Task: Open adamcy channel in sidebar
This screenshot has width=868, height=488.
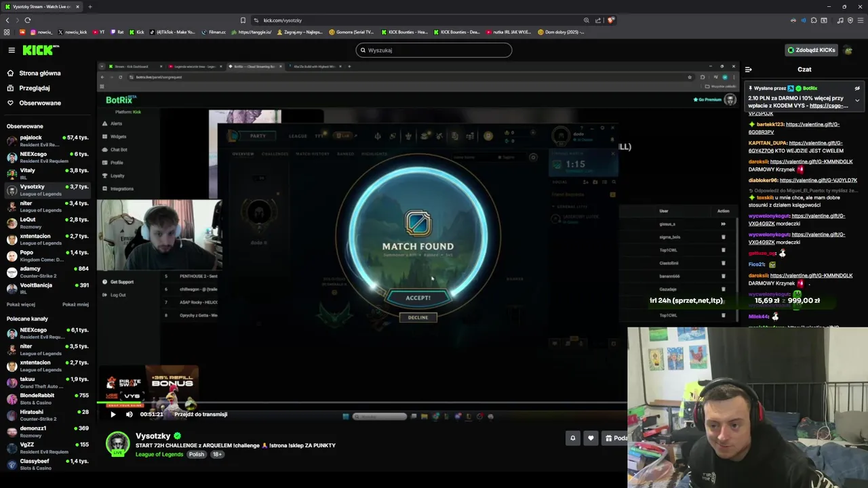Action: (47, 272)
